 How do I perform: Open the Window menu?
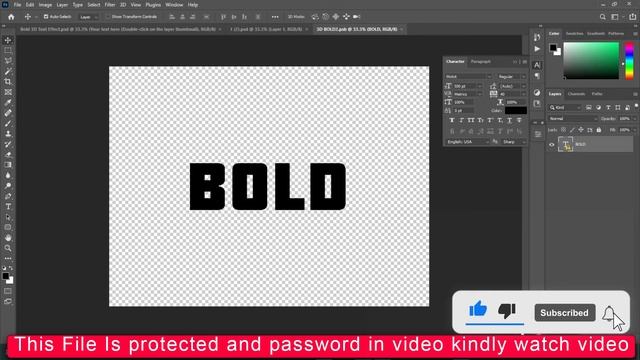(x=174, y=5)
